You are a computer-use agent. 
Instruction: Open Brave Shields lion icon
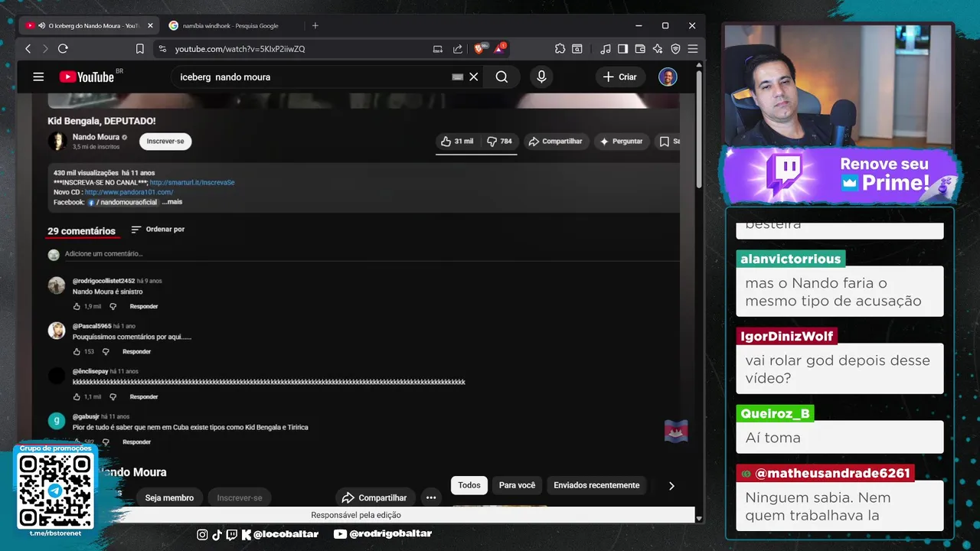[480, 48]
